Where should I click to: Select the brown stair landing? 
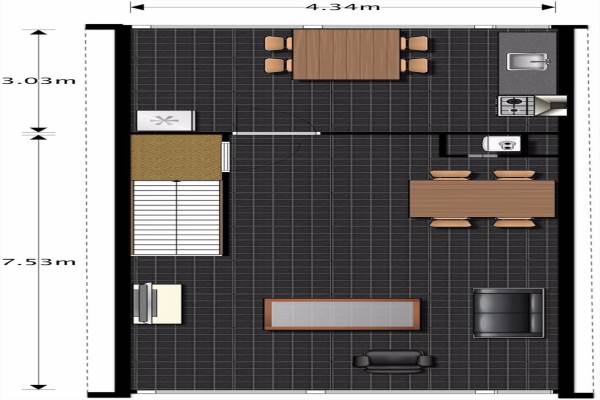(x=175, y=157)
